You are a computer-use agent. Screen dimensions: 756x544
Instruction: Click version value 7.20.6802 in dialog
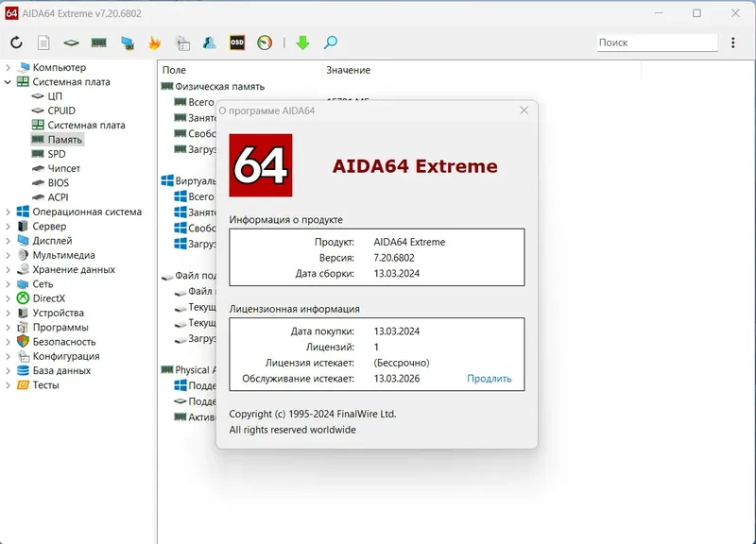click(394, 258)
